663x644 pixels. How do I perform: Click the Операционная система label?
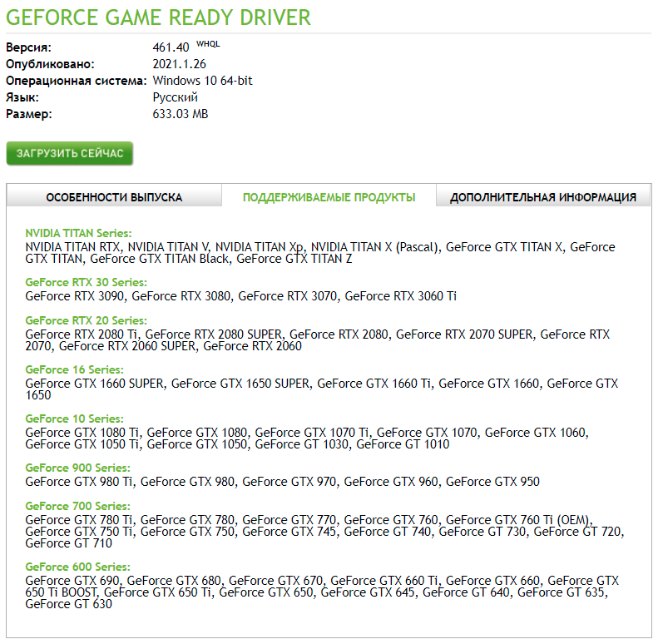(x=77, y=81)
